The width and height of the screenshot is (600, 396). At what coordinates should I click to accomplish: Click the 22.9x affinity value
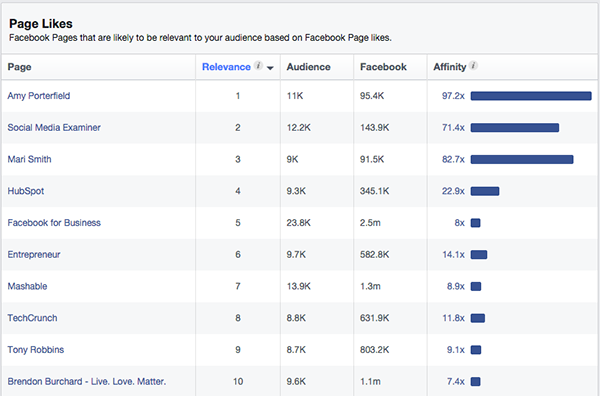(x=453, y=191)
